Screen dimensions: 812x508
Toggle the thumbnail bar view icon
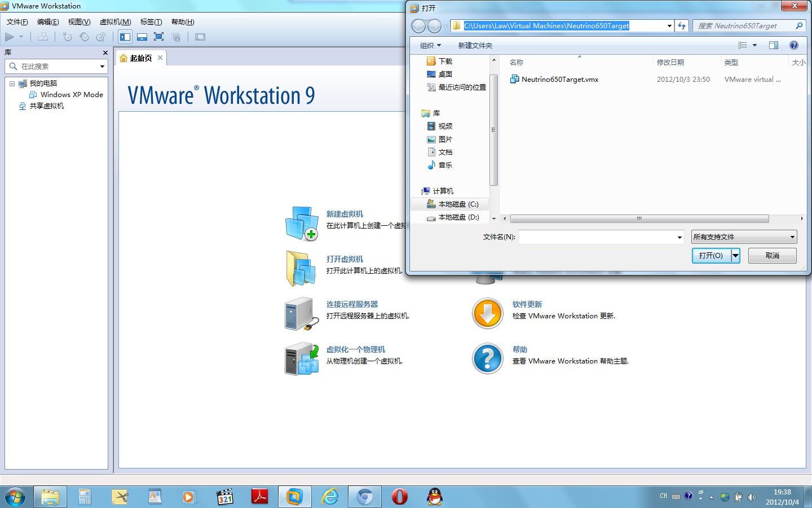(142, 37)
